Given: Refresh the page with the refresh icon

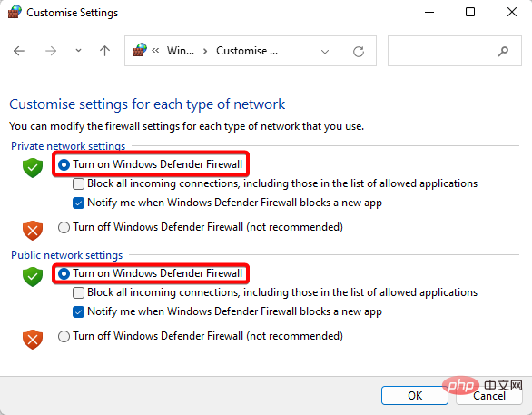Looking at the screenshot, I should click(359, 52).
